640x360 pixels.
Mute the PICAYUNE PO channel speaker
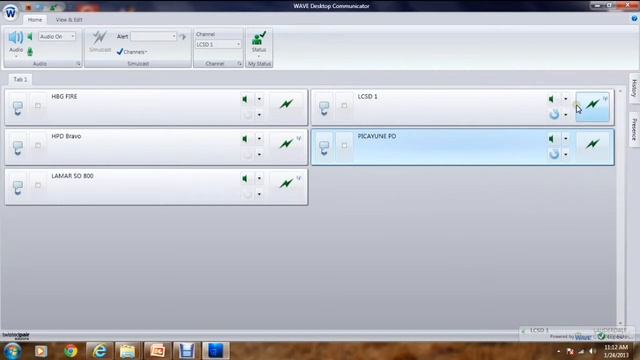coord(551,139)
